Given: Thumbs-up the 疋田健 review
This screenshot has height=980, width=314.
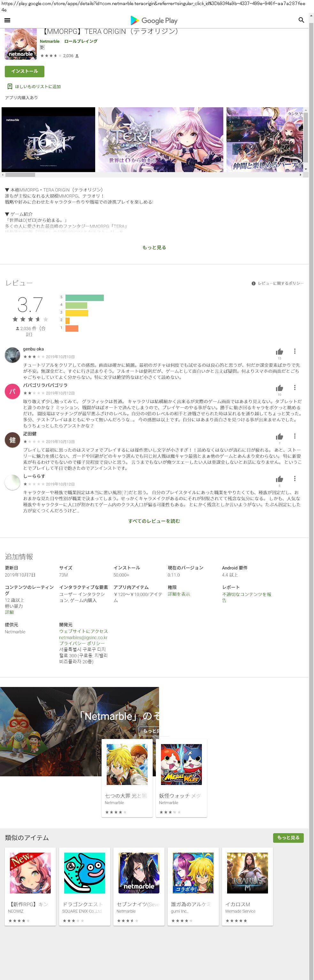Looking at the screenshot, I should (x=280, y=436).
